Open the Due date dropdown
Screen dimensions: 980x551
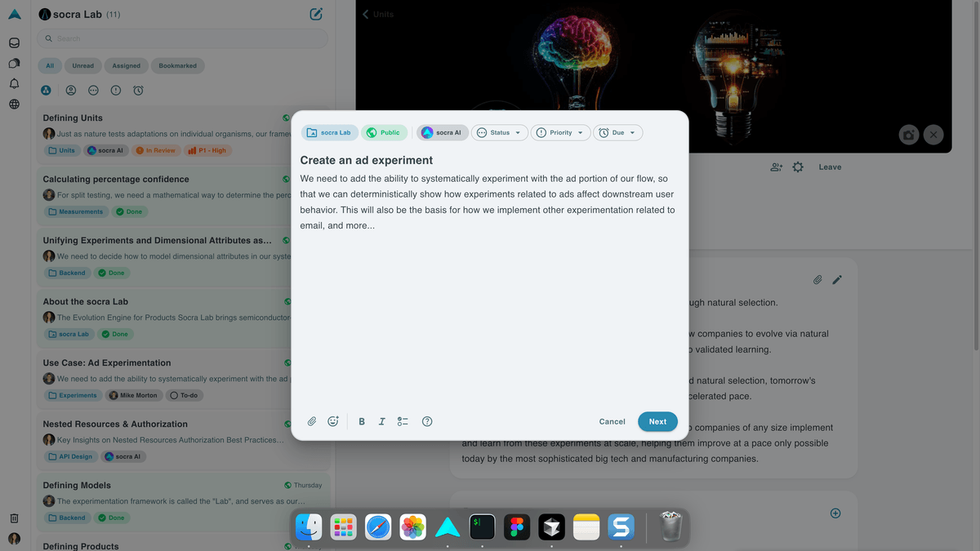pyautogui.click(x=617, y=132)
